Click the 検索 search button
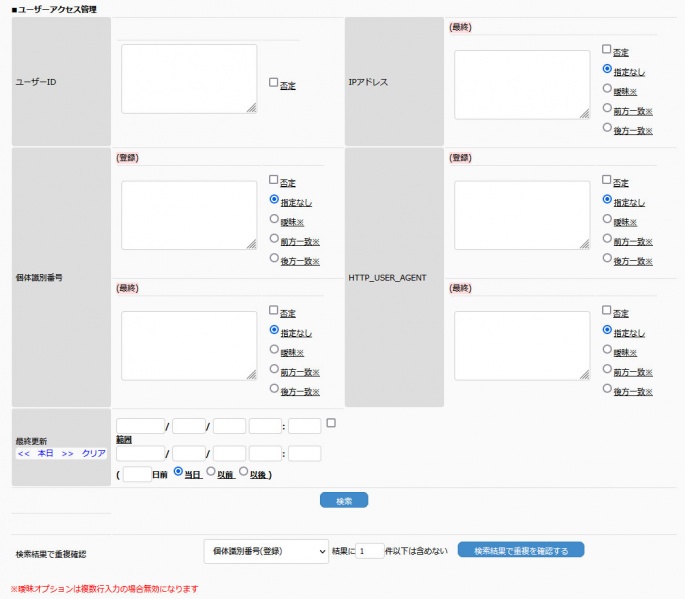 pos(344,500)
